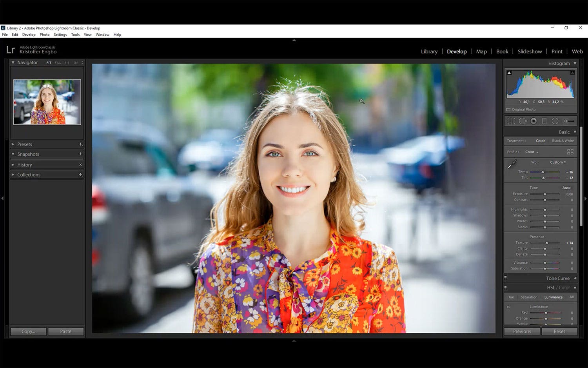Switch to the Library module
Viewport: 588px width, 368px height.
click(429, 51)
